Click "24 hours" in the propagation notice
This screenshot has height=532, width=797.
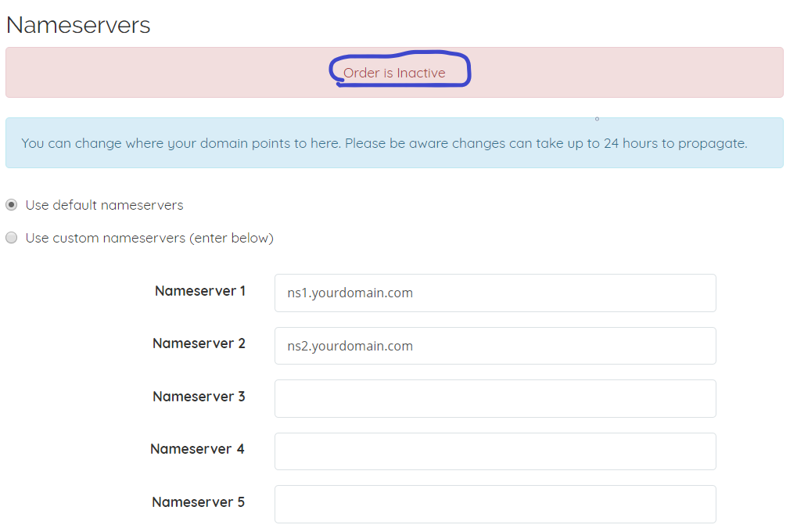click(630, 143)
